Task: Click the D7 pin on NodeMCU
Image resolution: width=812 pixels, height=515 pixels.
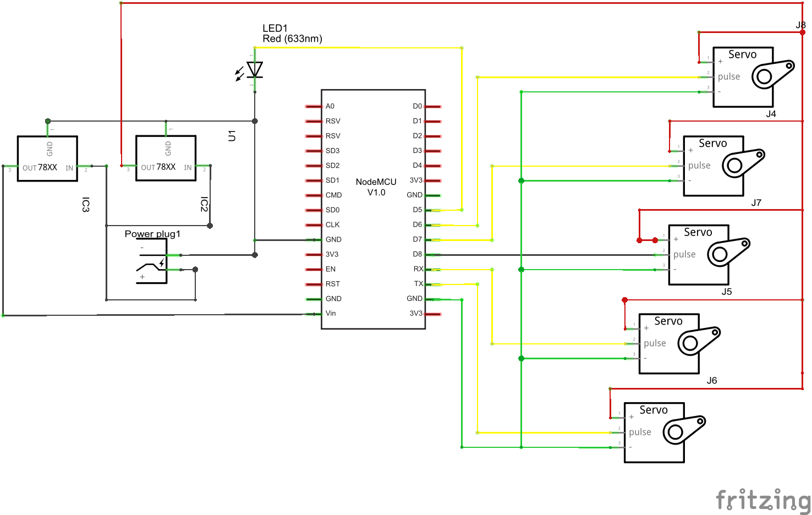Action: [x=433, y=240]
